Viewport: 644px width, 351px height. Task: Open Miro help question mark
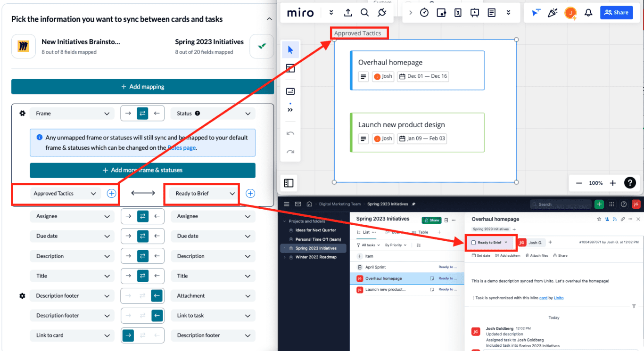[629, 183]
